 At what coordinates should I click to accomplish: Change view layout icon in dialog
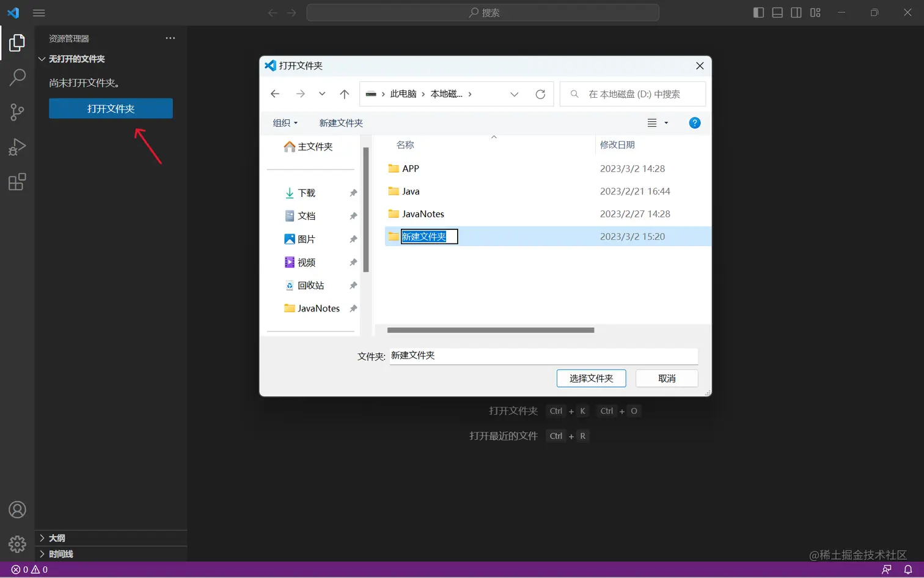[652, 123]
